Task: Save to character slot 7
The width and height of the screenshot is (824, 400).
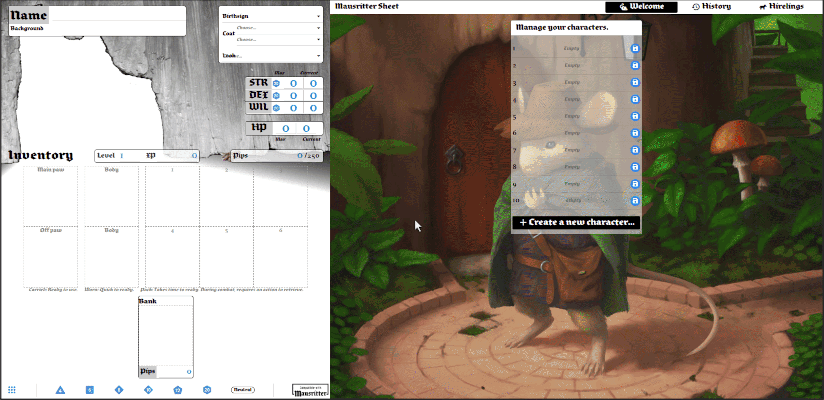Action: coord(635,150)
